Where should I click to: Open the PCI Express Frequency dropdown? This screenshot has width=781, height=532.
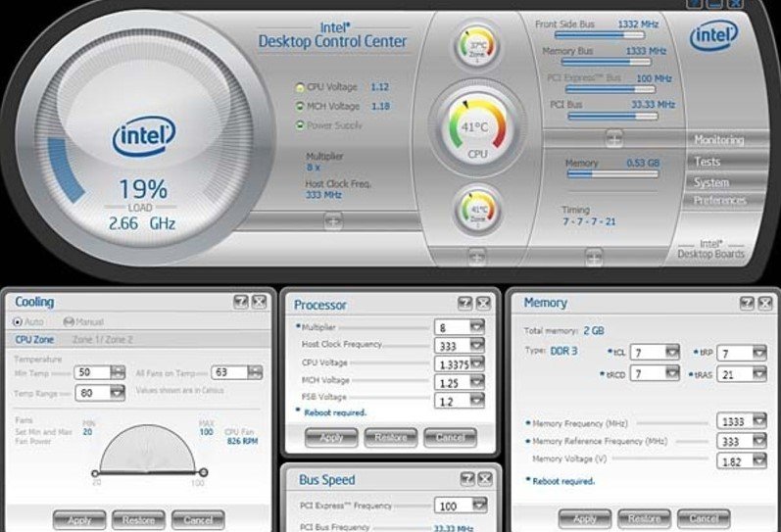pos(479,506)
